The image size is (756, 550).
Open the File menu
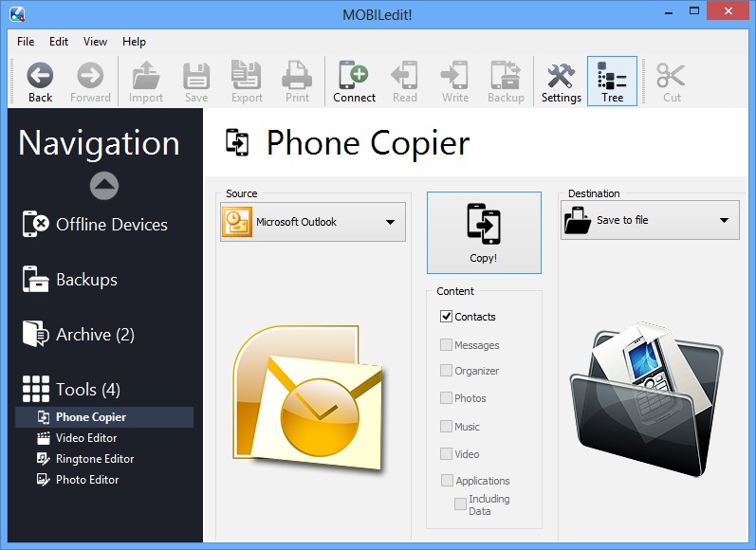[26, 42]
